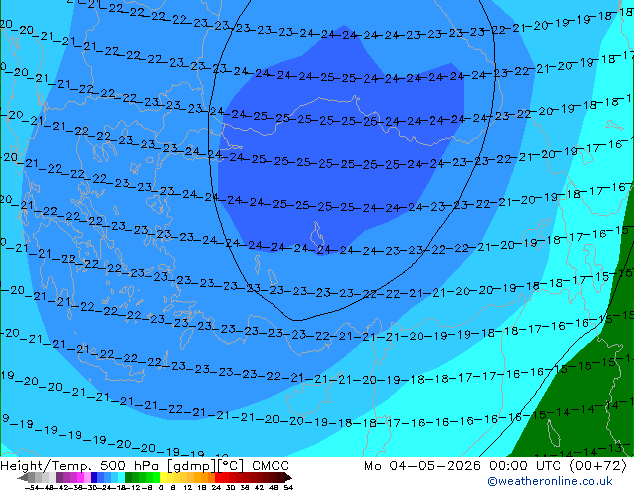This screenshot has height=490, width=634.
Task: Select the magenta swatch in the legend
Action: (x=80, y=478)
